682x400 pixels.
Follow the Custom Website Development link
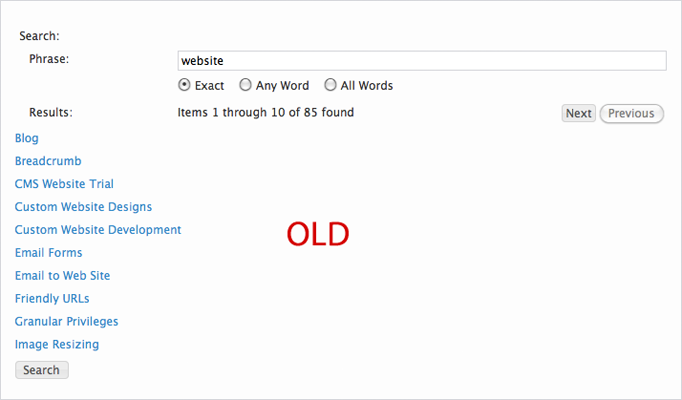tap(98, 230)
